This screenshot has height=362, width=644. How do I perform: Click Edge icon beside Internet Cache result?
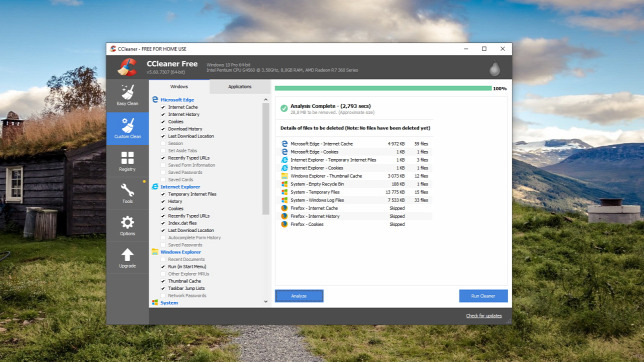[x=284, y=144]
